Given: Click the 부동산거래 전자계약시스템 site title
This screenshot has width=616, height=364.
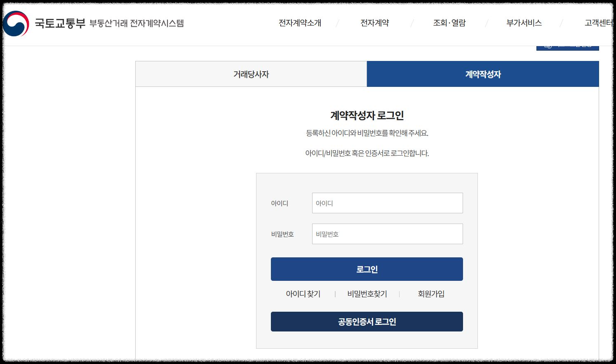Looking at the screenshot, I should (x=136, y=23).
